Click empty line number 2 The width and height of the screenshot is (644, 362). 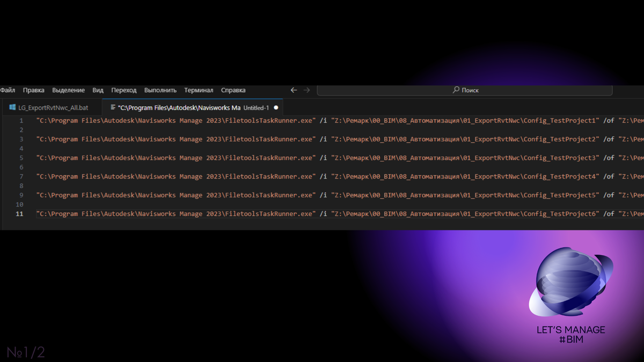point(21,130)
